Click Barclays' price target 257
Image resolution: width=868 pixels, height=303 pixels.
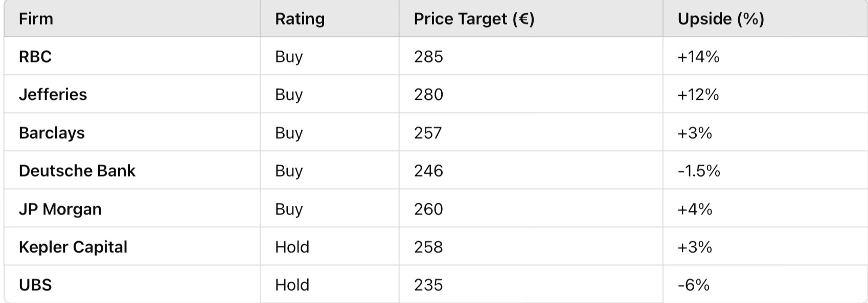click(428, 133)
